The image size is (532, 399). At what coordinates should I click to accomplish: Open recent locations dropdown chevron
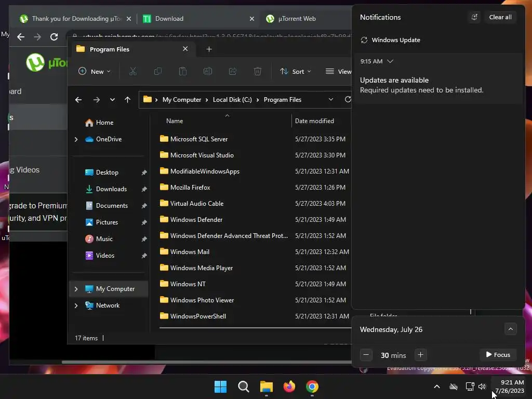(x=112, y=100)
